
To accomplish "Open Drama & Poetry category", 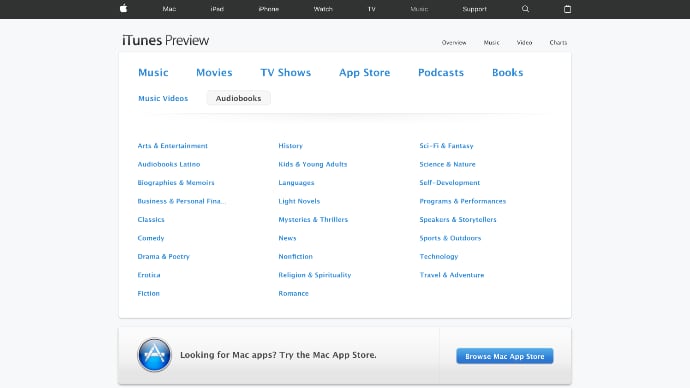I will (163, 256).
